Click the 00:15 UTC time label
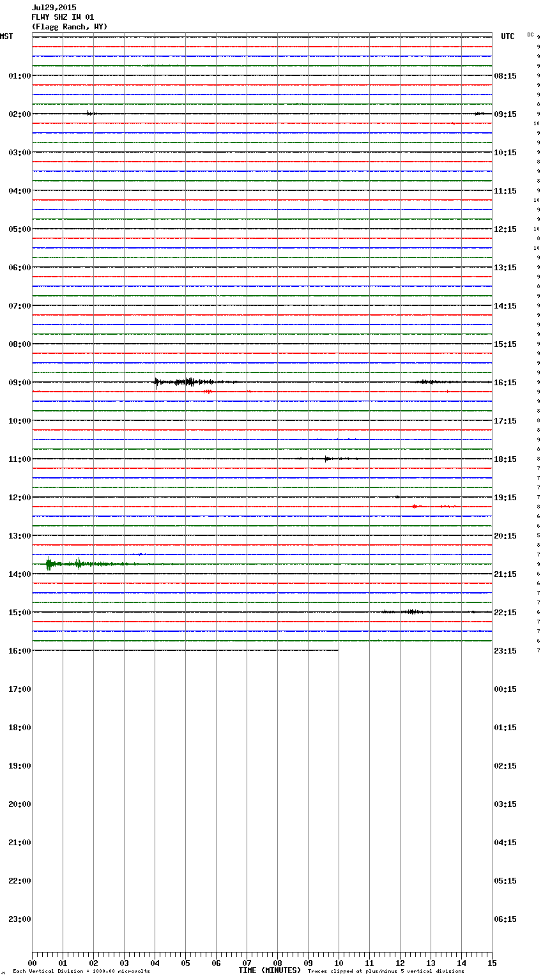The width and height of the screenshot is (543, 980). point(505,689)
